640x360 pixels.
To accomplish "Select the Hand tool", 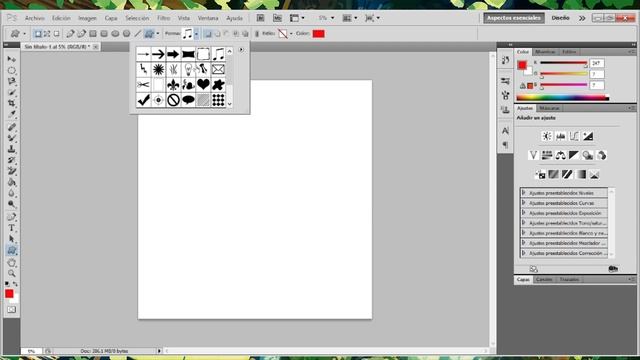I will 11,262.
